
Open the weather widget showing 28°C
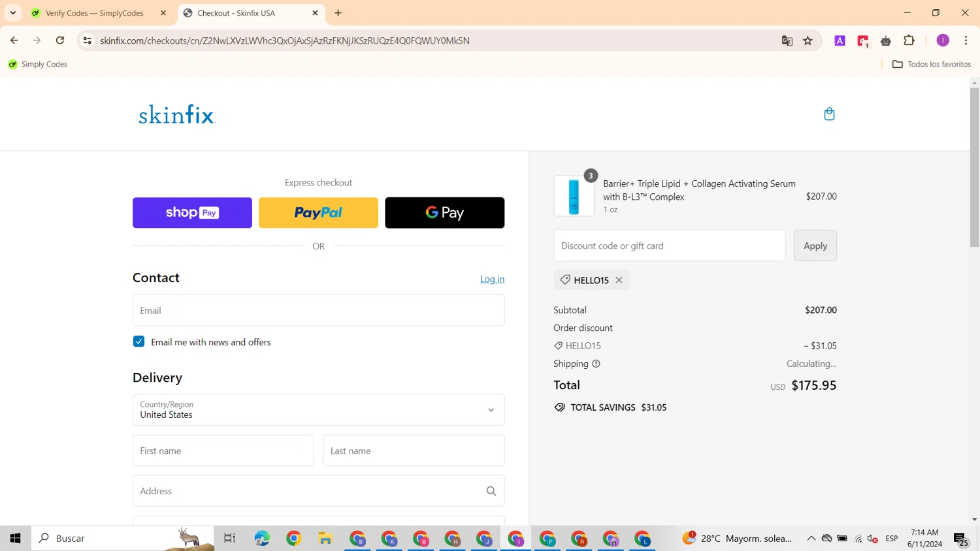click(x=737, y=539)
